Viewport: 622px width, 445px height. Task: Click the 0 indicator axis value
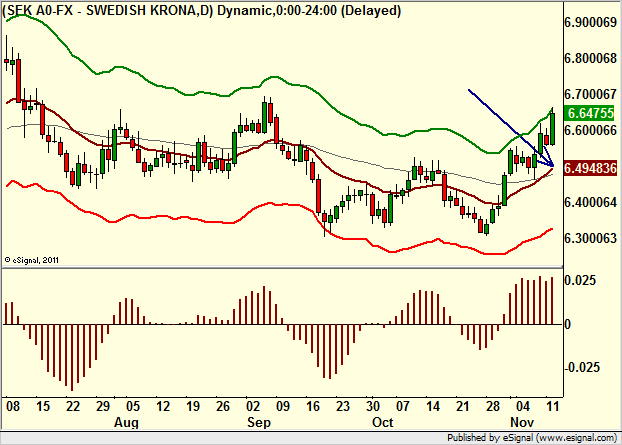coord(568,324)
